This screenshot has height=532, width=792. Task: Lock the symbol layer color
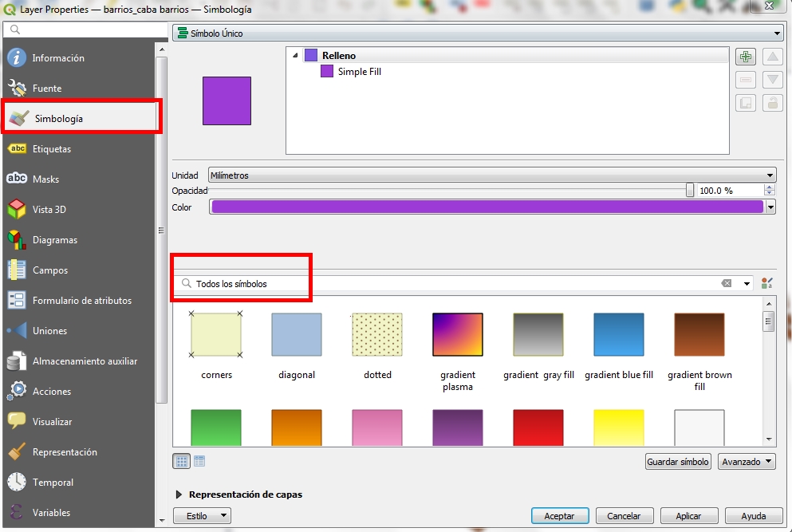(772, 103)
